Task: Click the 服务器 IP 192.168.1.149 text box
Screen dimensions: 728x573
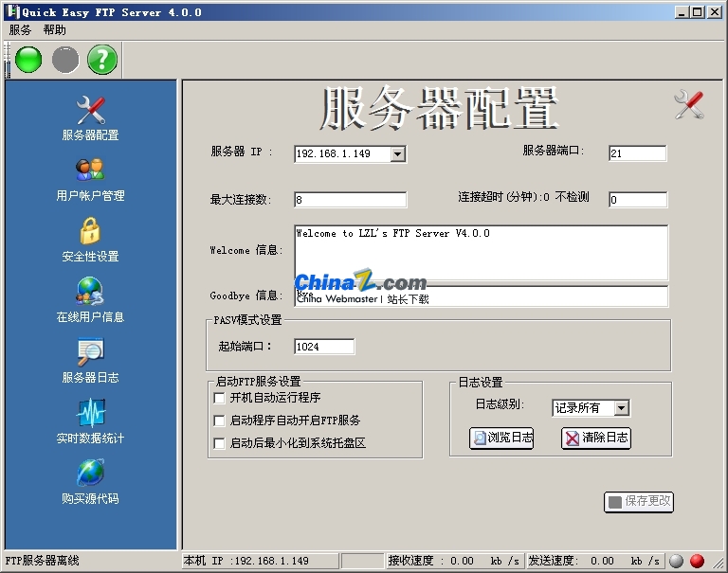Action: point(342,154)
